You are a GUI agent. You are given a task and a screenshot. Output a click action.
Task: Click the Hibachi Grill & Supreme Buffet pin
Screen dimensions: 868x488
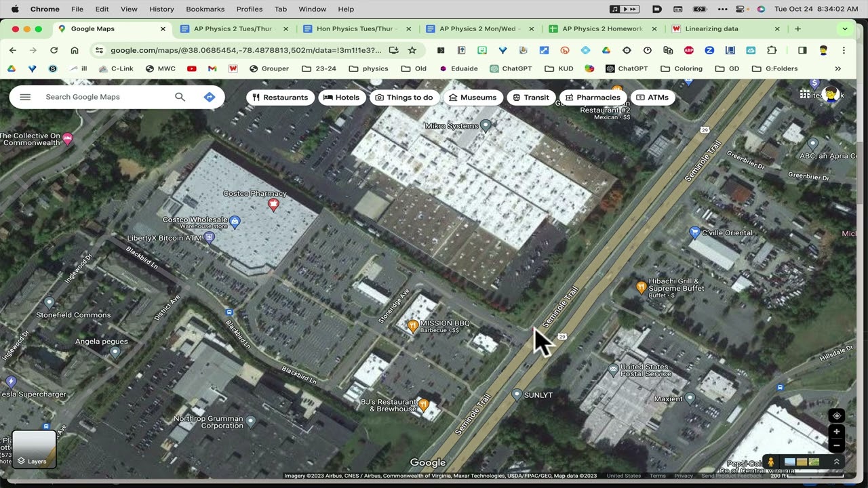click(641, 287)
